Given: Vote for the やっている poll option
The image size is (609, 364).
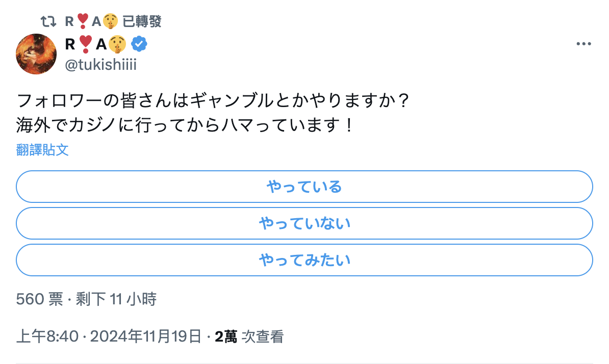Looking at the screenshot, I should pos(304,187).
